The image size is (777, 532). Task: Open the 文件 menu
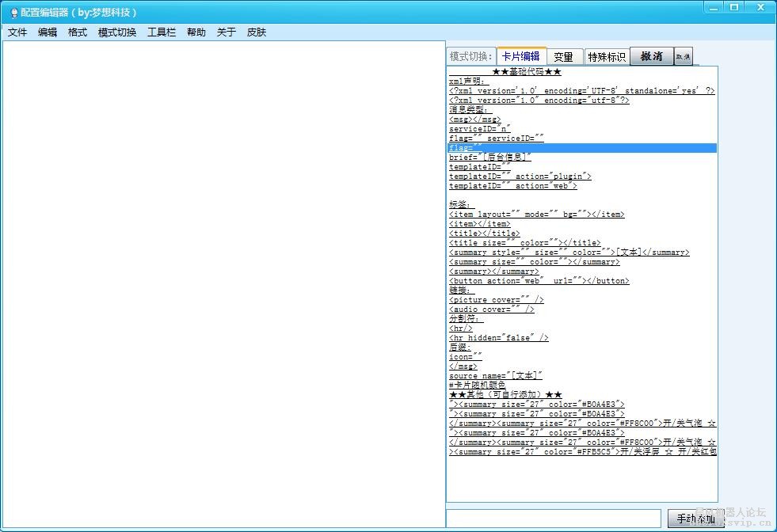[17, 32]
